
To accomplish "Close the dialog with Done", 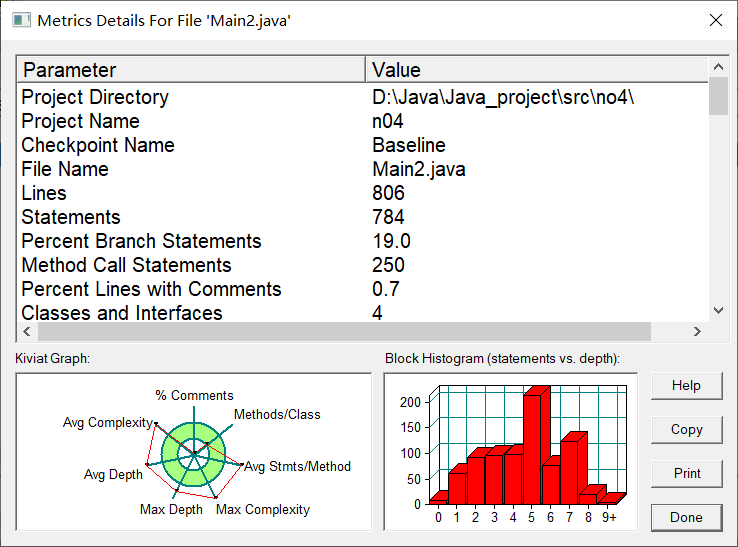I will click(686, 517).
